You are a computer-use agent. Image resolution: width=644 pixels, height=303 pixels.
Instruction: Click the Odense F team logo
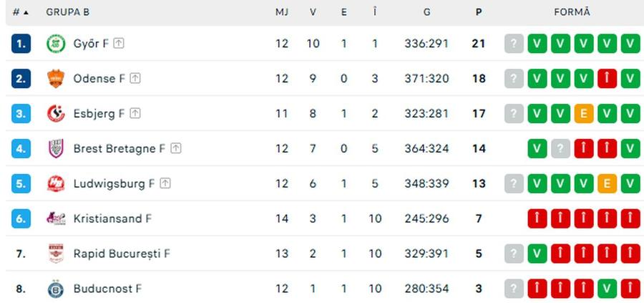pyautogui.click(x=56, y=79)
